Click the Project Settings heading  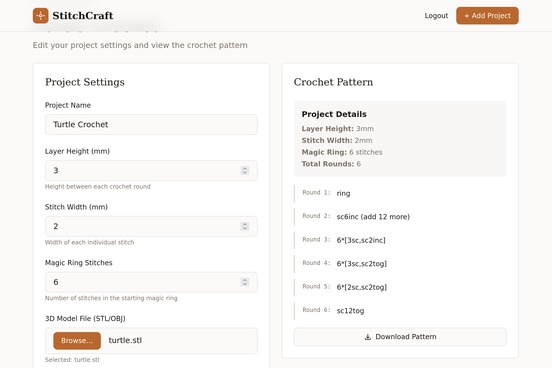pyautogui.click(x=85, y=82)
